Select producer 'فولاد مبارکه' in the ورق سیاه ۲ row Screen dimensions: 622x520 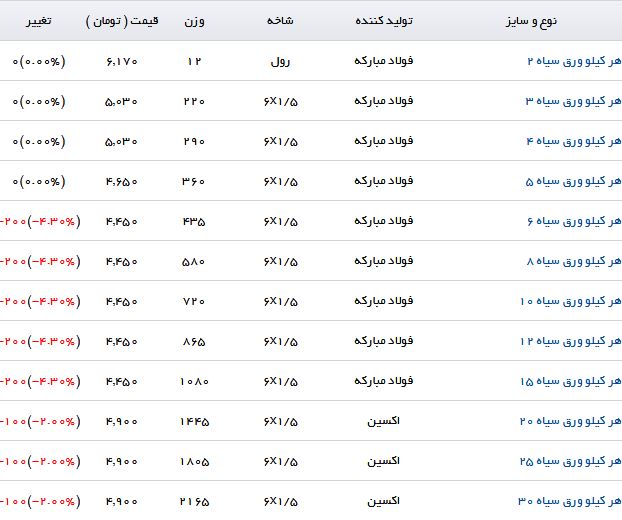point(384,61)
